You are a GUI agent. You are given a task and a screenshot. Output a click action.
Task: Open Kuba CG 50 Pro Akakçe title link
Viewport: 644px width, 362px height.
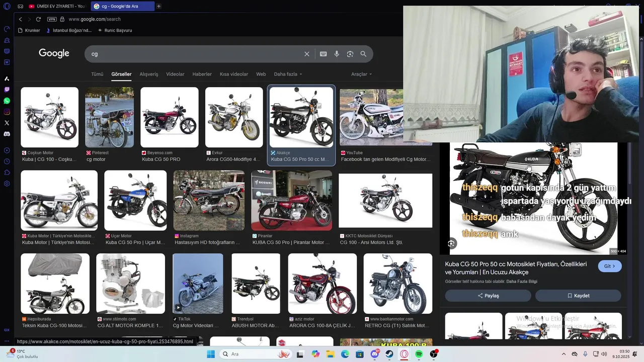pyautogui.click(x=516, y=268)
